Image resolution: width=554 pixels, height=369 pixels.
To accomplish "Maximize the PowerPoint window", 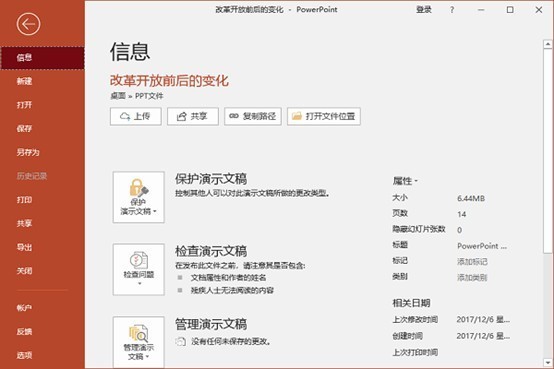I will (x=510, y=10).
